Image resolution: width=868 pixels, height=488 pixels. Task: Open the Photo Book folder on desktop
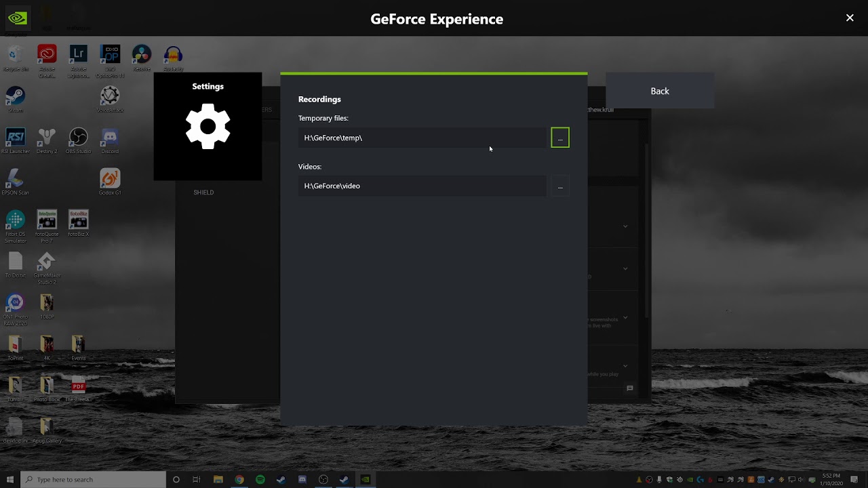[47, 389]
